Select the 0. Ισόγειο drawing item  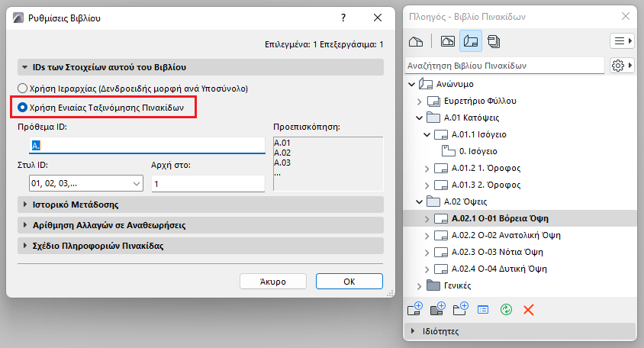click(478, 151)
